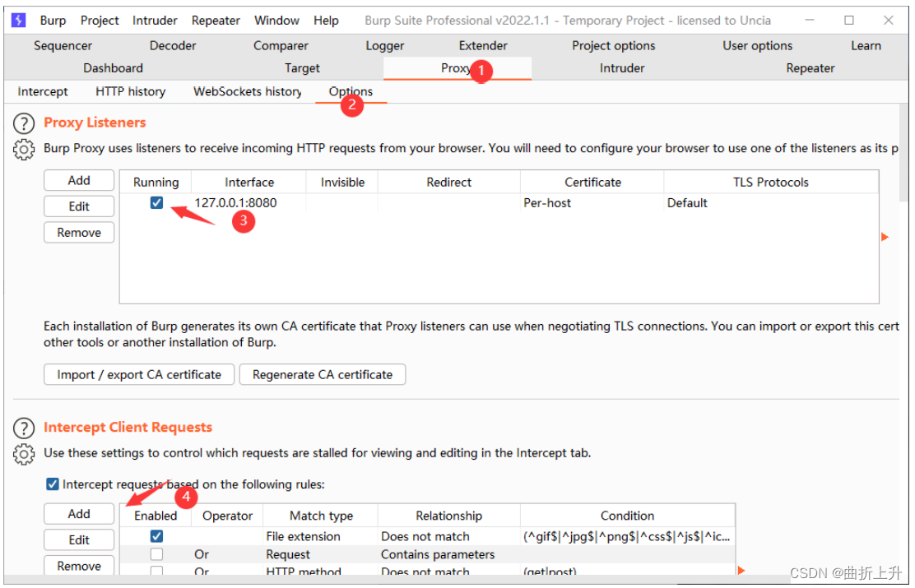
Task: Disable the File extension rule checkbox
Action: tap(156, 537)
